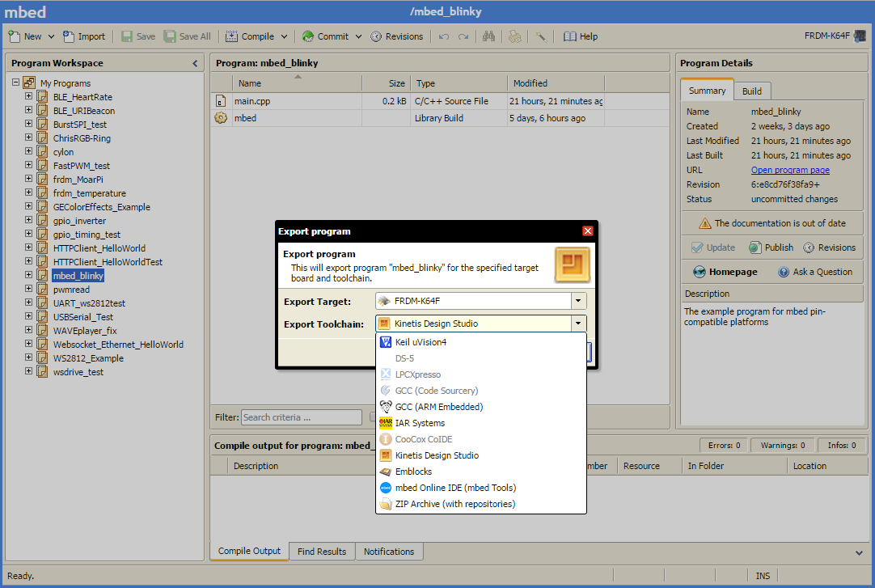Click the Open program page link
This screenshot has width=875, height=588.
[790, 170]
